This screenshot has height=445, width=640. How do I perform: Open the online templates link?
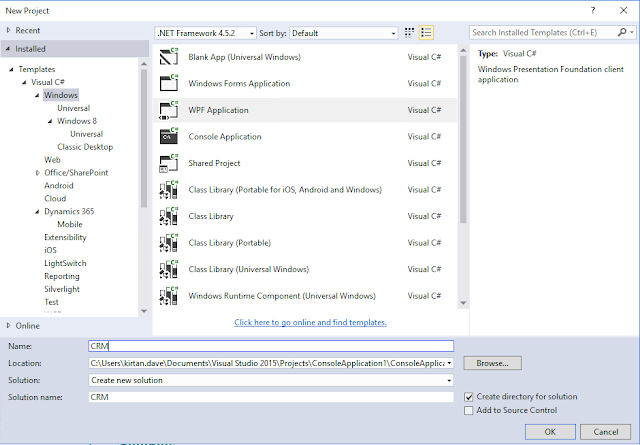310,322
